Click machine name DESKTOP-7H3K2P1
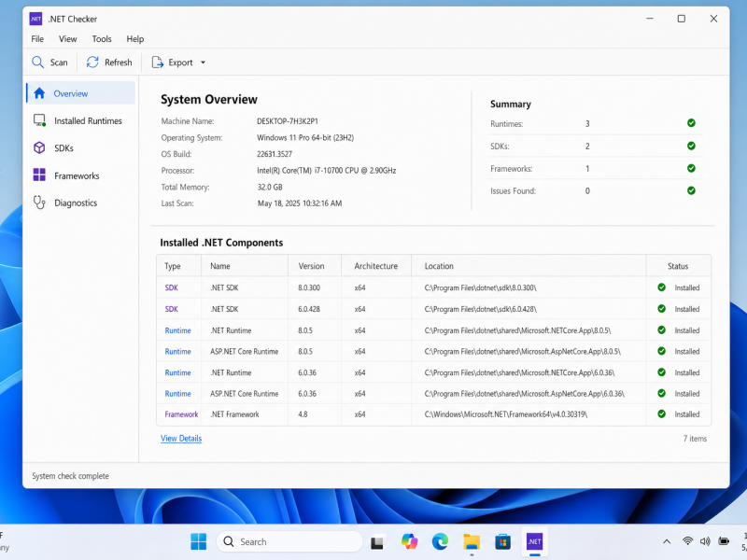747x560 pixels. [x=288, y=121]
